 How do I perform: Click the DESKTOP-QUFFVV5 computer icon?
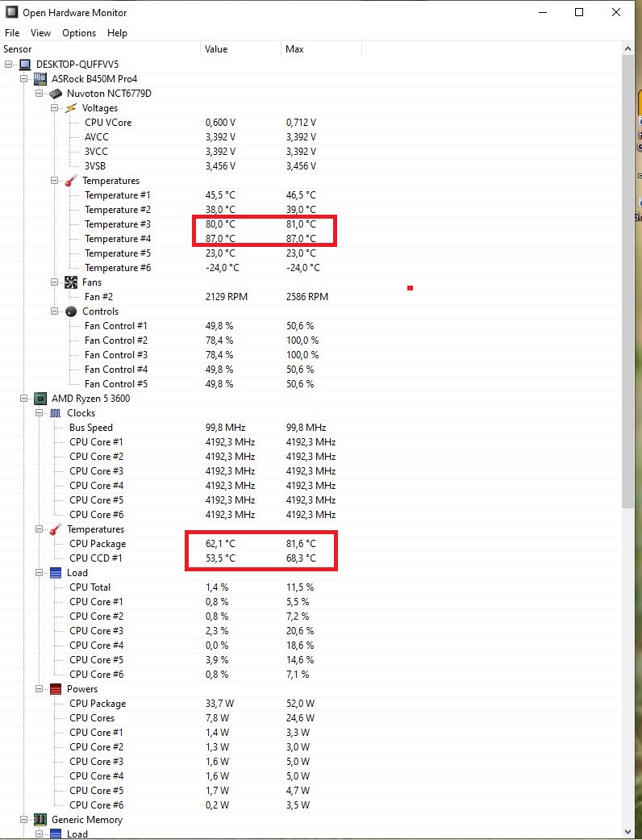point(25,65)
